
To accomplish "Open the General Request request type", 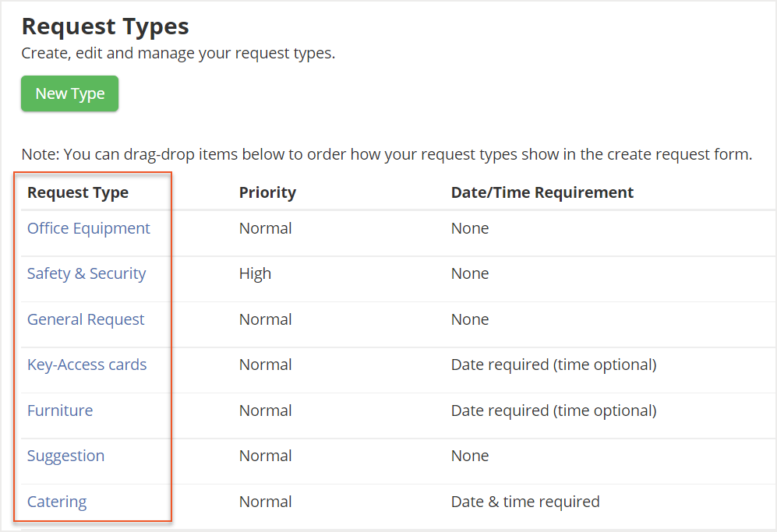I will tap(86, 319).
